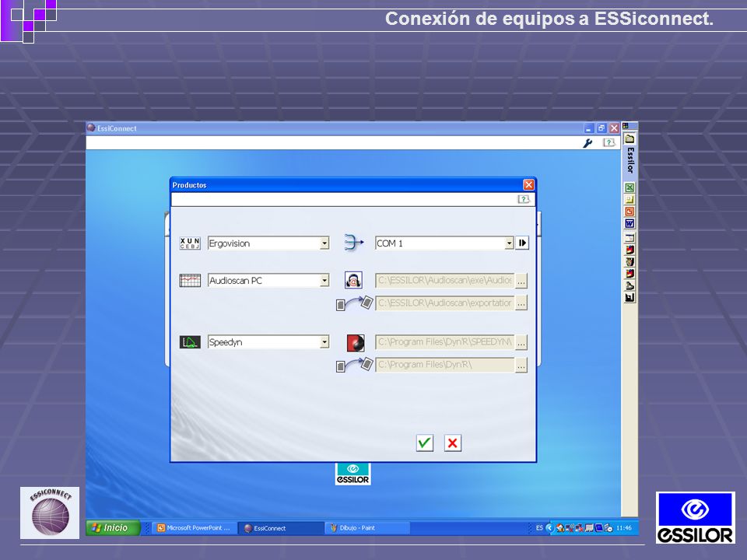Minimize the EssiConnect window
Image resolution: width=747 pixels, height=560 pixels.
pyautogui.click(x=588, y=128)
